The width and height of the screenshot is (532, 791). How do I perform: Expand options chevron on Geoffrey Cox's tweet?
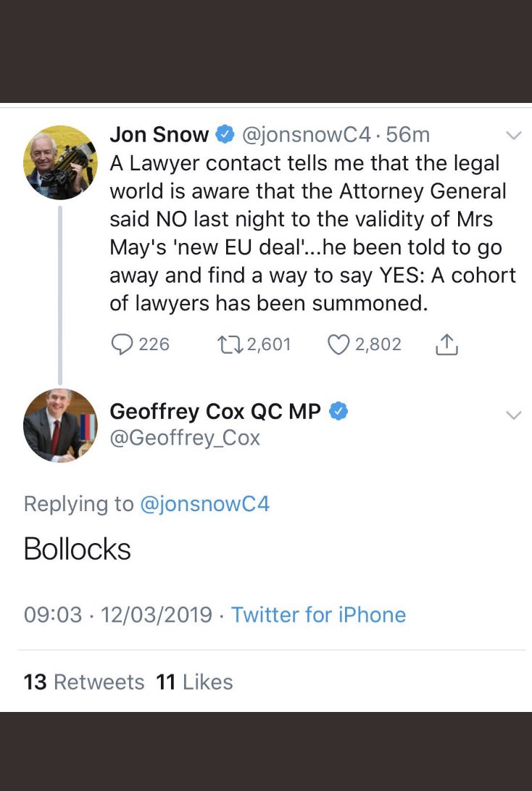click(513, 415)
